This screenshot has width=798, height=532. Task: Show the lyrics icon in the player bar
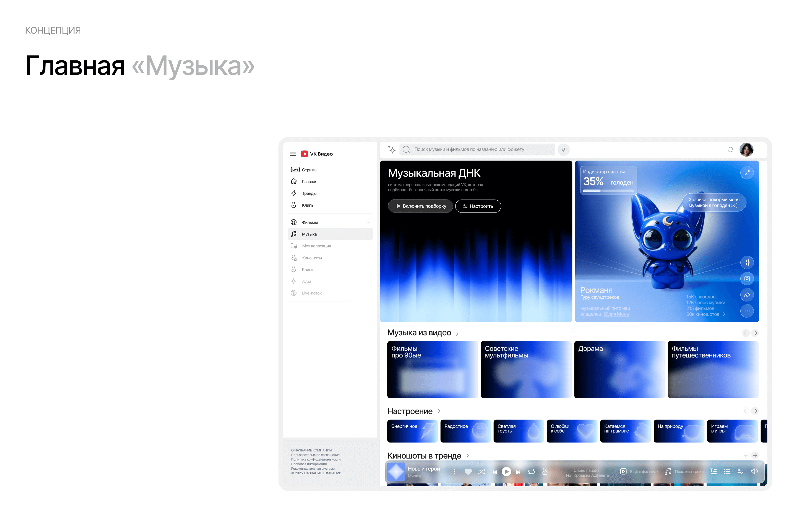[713, 471]
